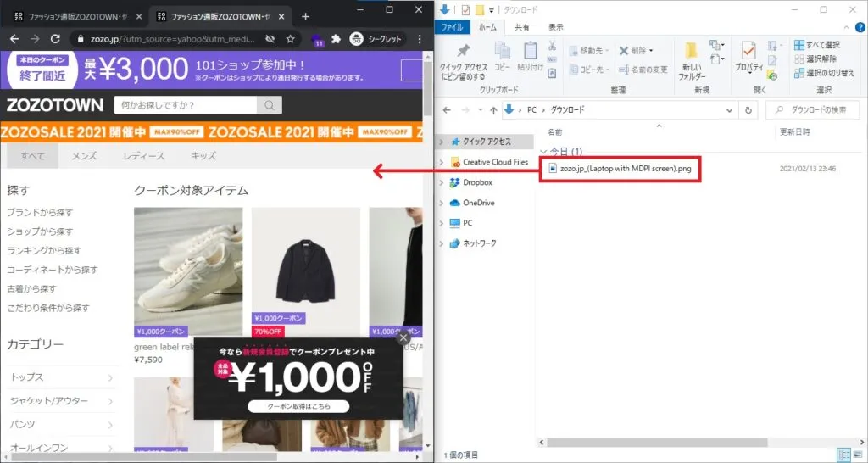The height and width of the screenshot is (463, 868).
Task: Click the Chrome address bar URL
Action: [x=173, y=39]
